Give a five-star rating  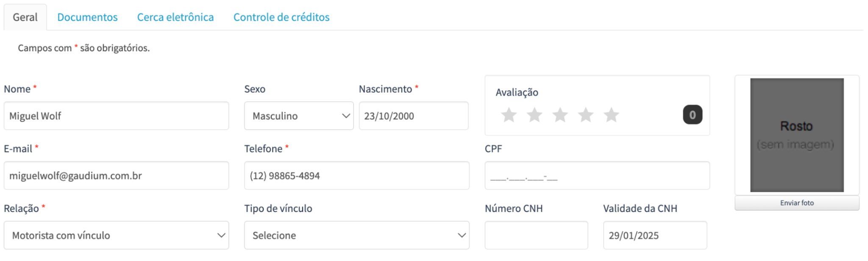click(611, 115)
